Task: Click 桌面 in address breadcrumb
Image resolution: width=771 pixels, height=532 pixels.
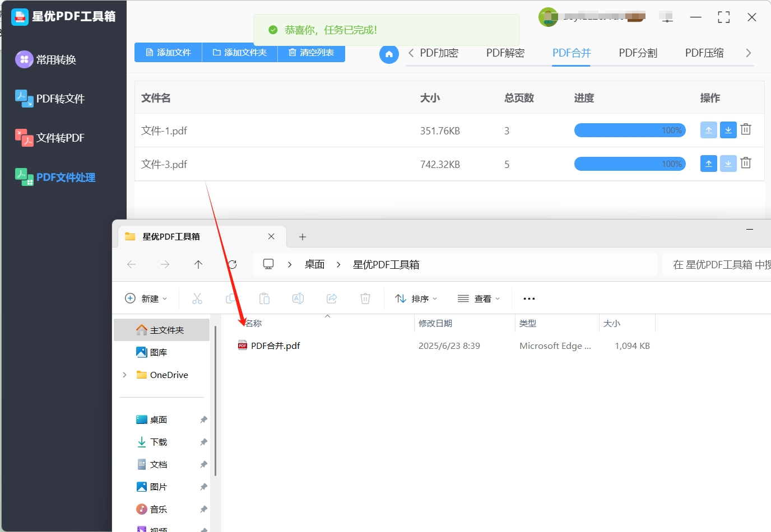Action: (315, 264)
